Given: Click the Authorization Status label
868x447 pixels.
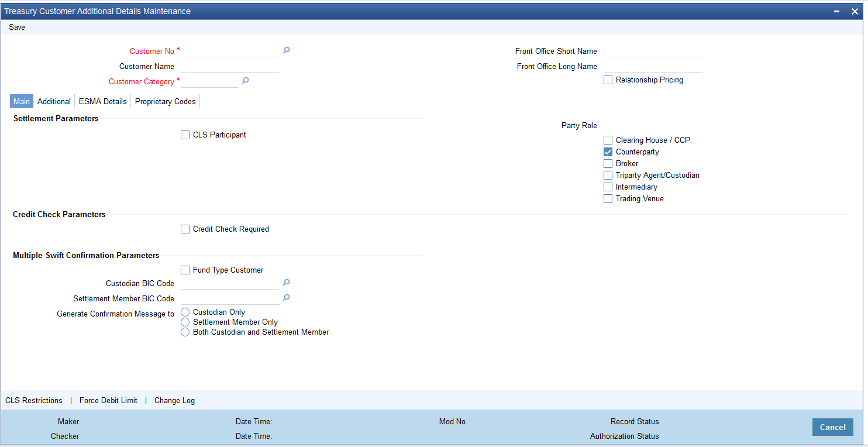Looking at the screenshot, I should tap(625, 436).
